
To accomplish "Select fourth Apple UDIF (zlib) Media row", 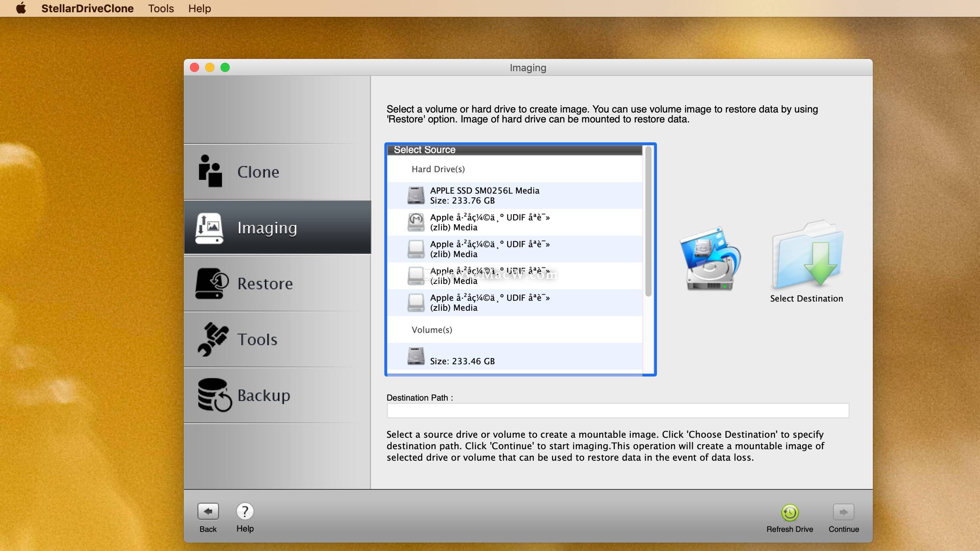I will click(x=514, y=303).
